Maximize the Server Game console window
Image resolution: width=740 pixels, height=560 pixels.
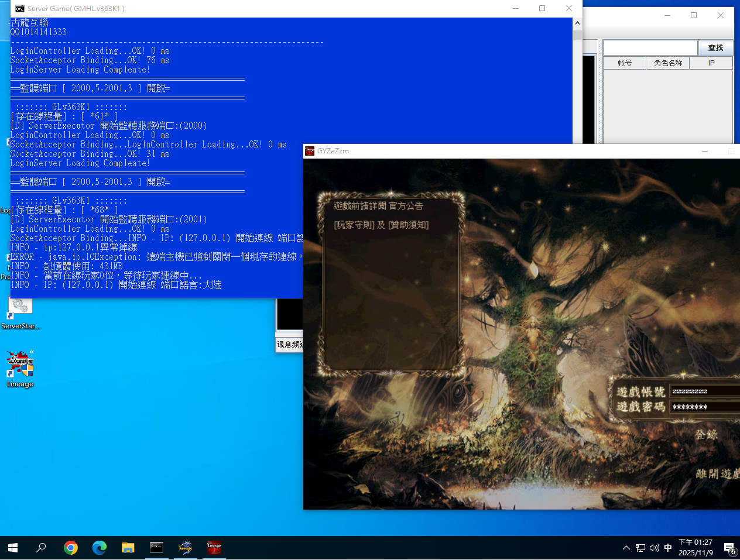point(542,8)
